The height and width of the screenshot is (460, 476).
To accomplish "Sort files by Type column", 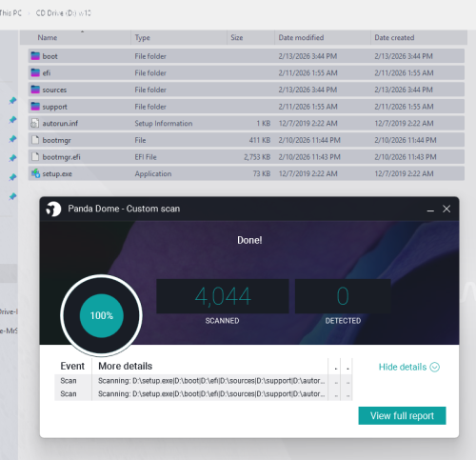I will 179,37.
